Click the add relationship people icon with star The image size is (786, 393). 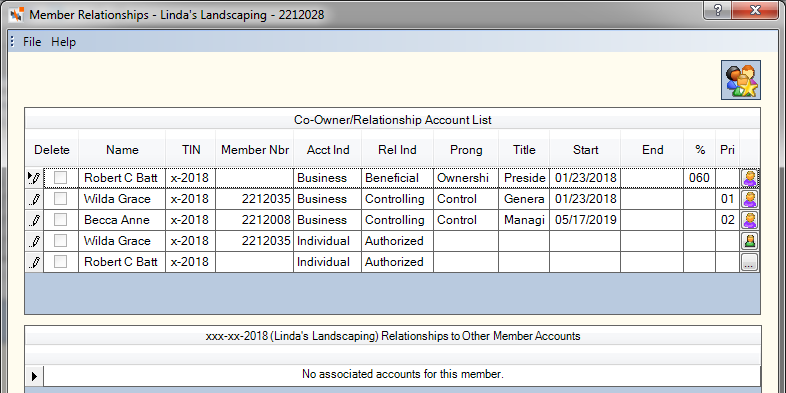[x=741, y=80]
